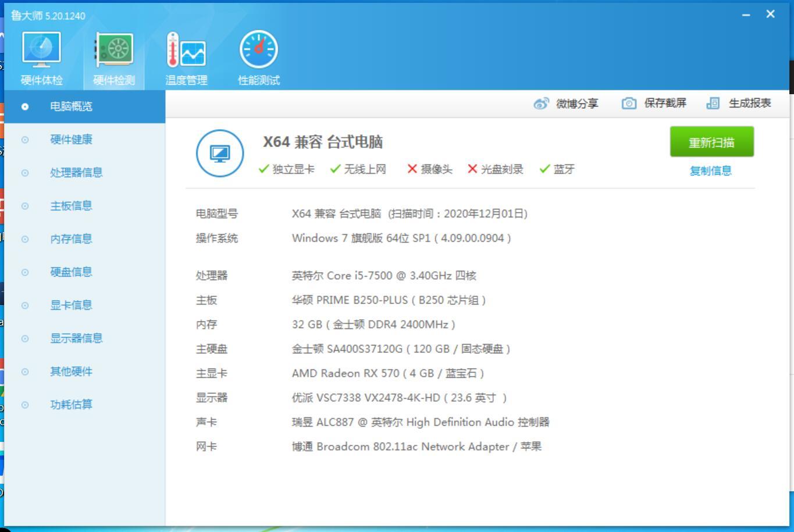Click the 无线上网 green checkmark icon
794x532 pixels.
tap(335, 169)
